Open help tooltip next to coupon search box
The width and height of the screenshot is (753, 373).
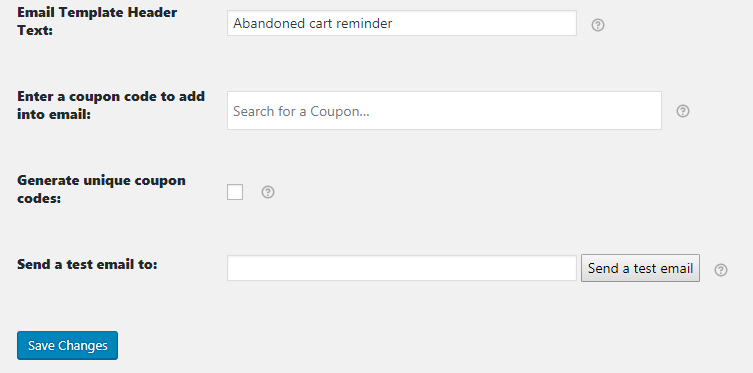(x=683, y=111)
